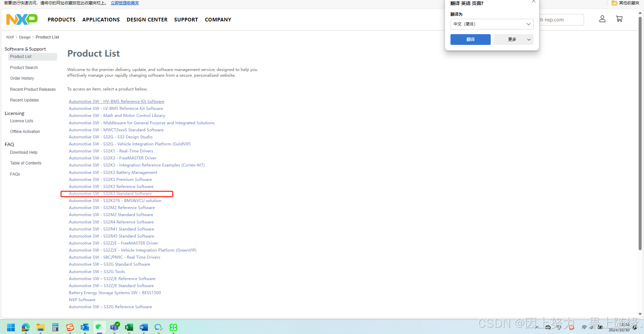Open the translate-to language dropdown
The width and height of the screenshot is (644, 334).
click(492, 24)
